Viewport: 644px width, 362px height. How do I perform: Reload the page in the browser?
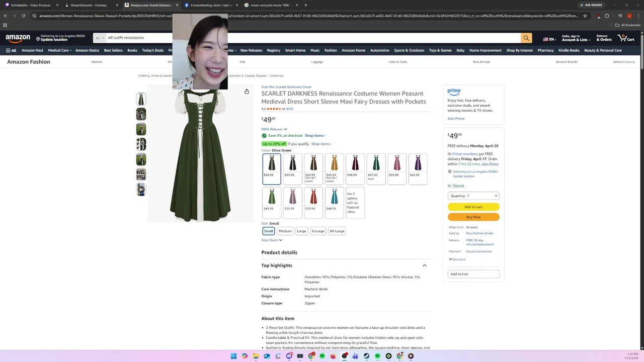pyautogui.click(x=24, y=16)
